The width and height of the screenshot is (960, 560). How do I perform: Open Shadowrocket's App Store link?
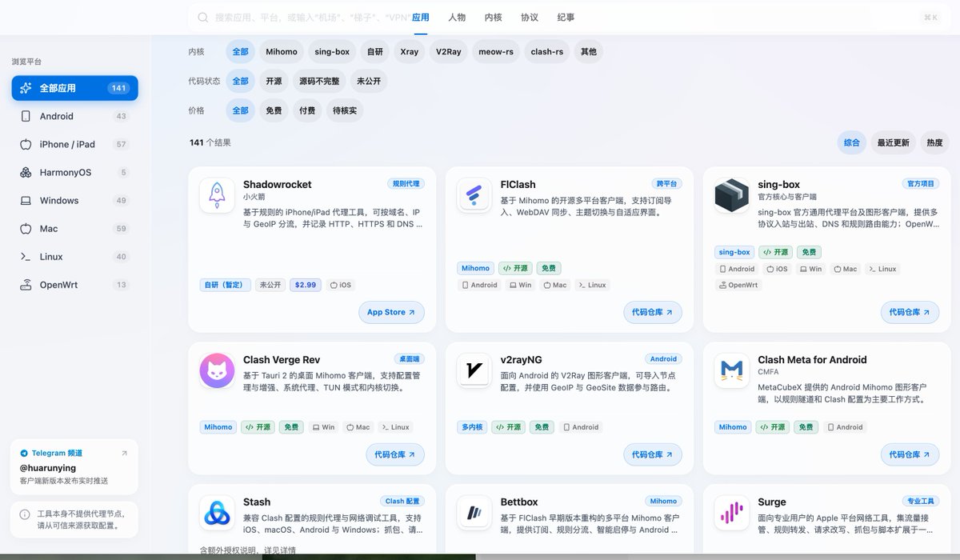tap(391, 312)
